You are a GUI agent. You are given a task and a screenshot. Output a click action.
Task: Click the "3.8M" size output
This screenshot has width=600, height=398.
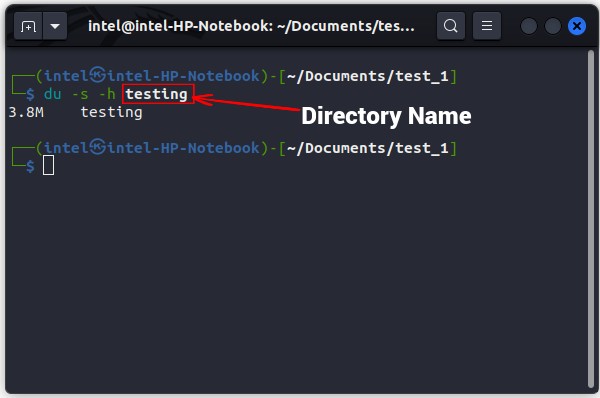(26, 113)
